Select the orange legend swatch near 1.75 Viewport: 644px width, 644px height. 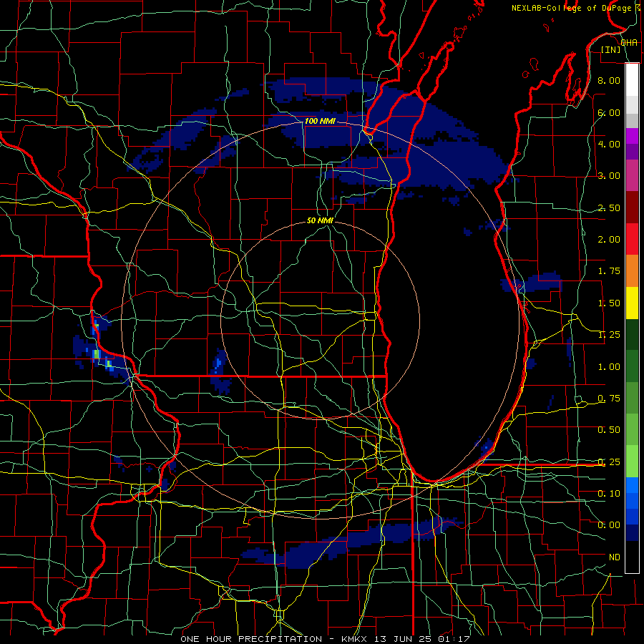click(633, 271)
